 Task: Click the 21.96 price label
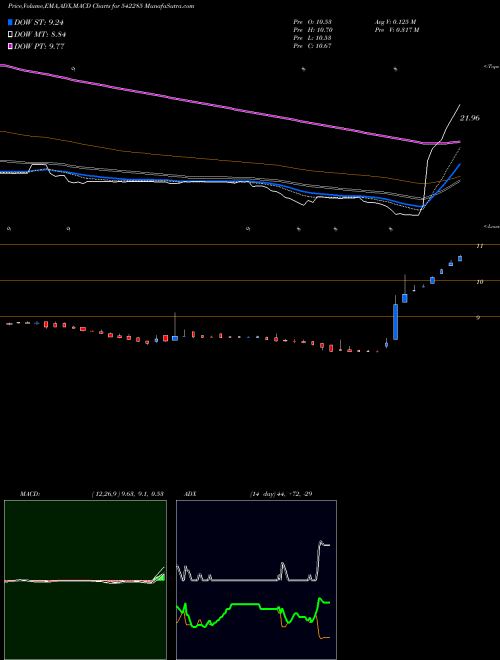(469, 118)
